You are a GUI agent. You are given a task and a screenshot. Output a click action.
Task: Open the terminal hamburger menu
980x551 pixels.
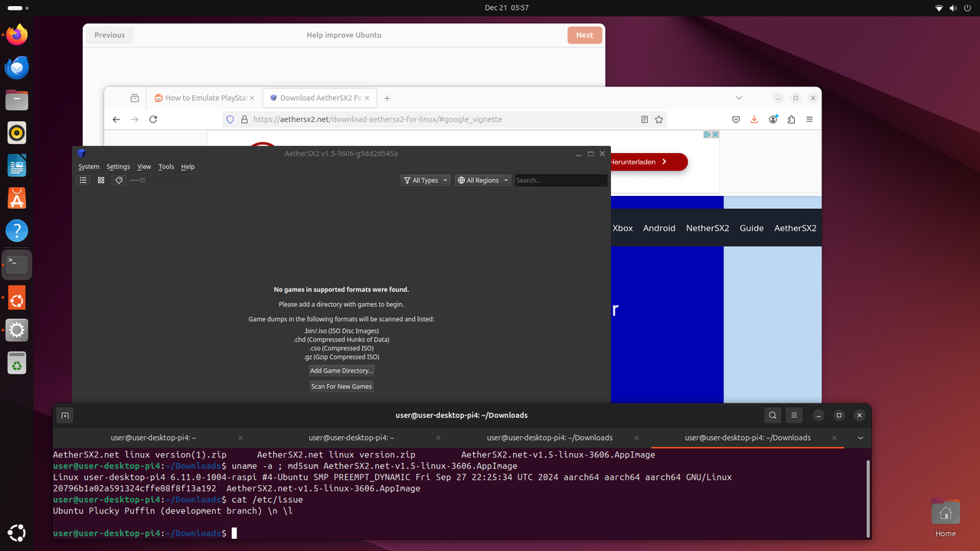tap(795, 416)
